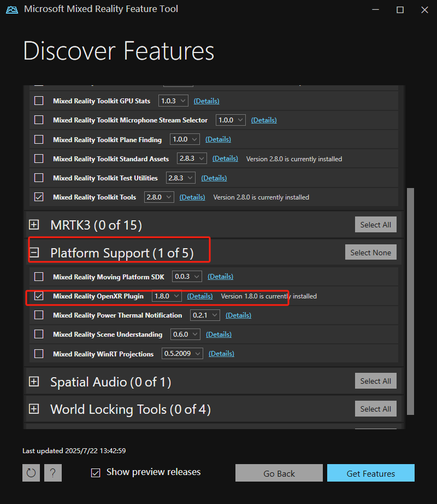437x504 pixels.
Task: Open GPU Stats version dropdown 1.0.3
Action: point(173,101)
